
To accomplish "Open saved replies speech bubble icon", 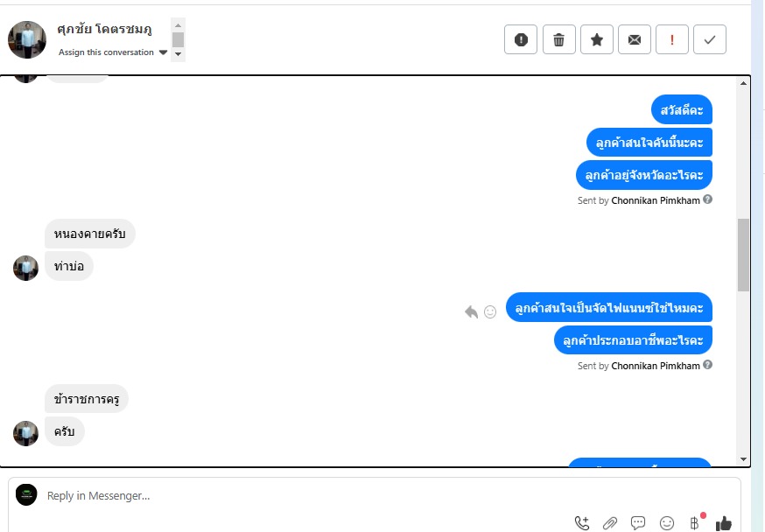I will click(x=638, y=523).
